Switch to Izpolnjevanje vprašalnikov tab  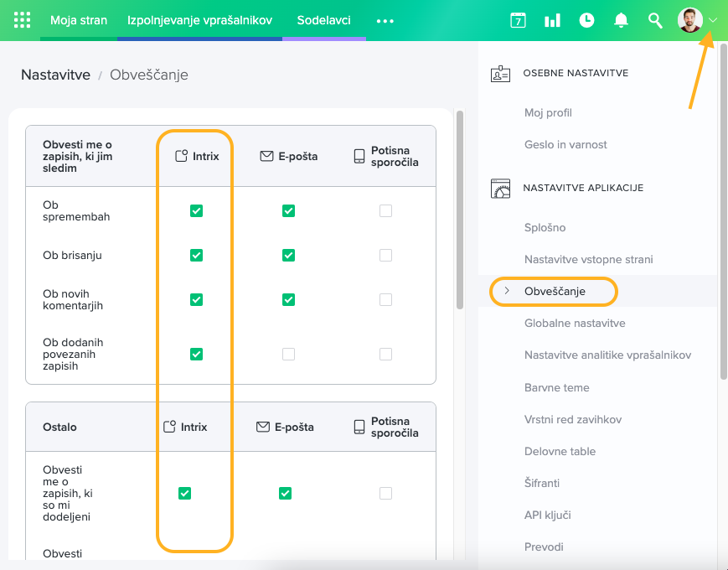[x=199, y=20]
